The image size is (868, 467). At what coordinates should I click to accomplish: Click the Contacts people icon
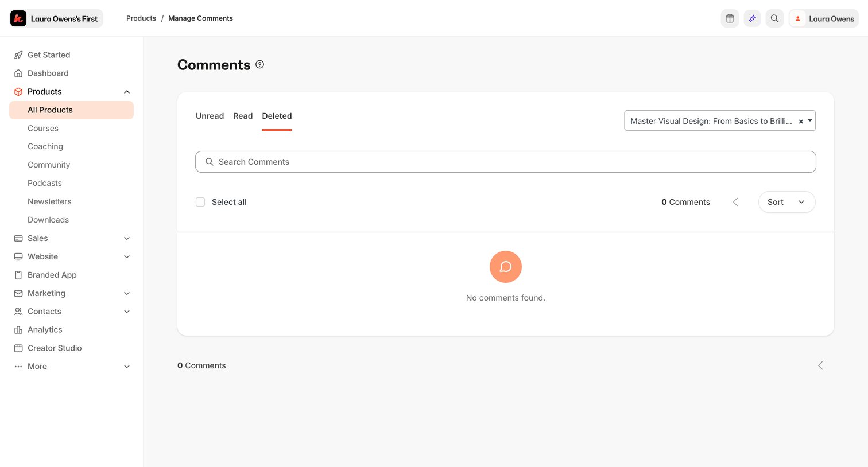click(18, 312)
